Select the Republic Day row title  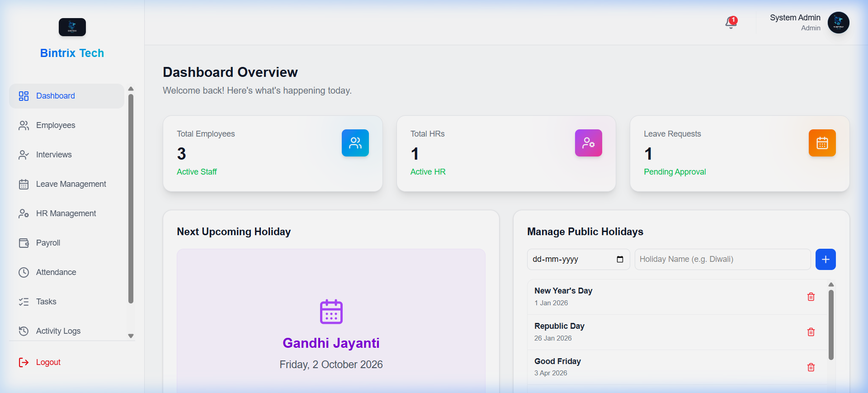[x=559, y=326]
